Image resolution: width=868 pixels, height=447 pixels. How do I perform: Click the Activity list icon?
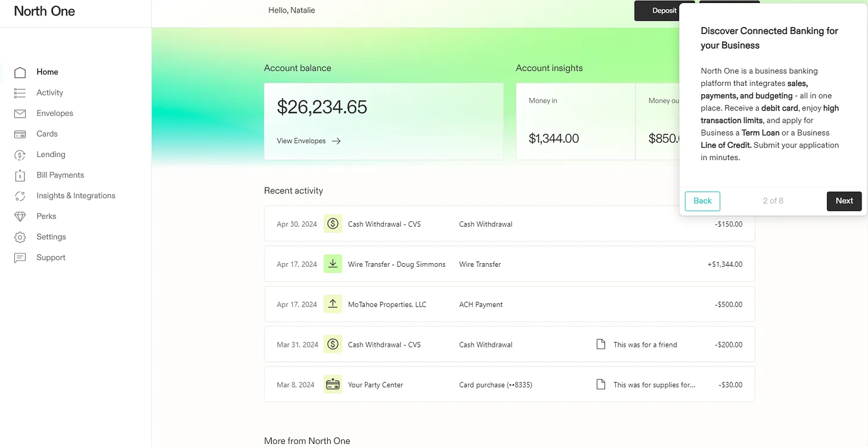pos(20,93)
